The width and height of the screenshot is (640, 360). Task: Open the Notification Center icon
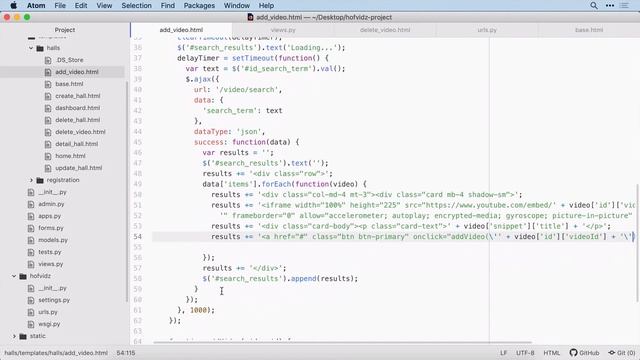click(x=624, y=5)
